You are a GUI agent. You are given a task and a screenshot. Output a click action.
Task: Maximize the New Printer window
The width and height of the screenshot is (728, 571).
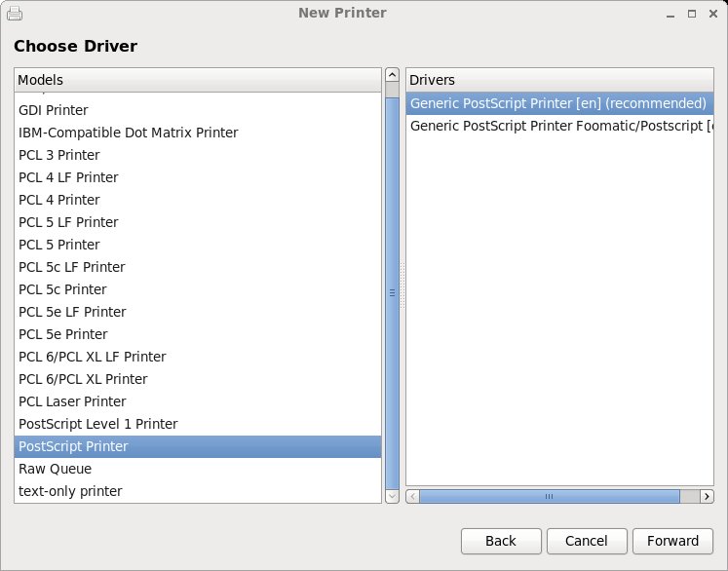pyautogui.click(x=692, y=15)
